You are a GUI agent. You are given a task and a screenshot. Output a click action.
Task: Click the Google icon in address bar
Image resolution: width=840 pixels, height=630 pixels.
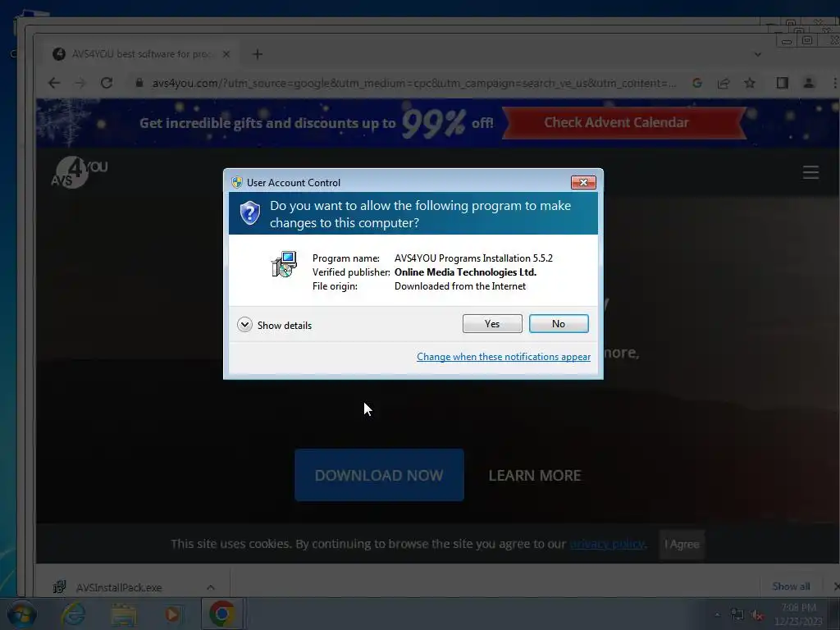click(697, 83)
